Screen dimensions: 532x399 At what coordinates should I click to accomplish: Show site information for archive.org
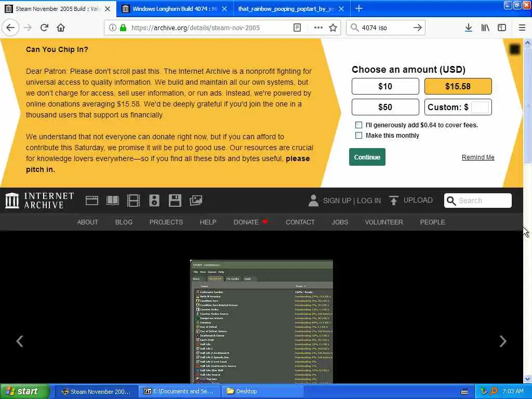click(112, 28)
